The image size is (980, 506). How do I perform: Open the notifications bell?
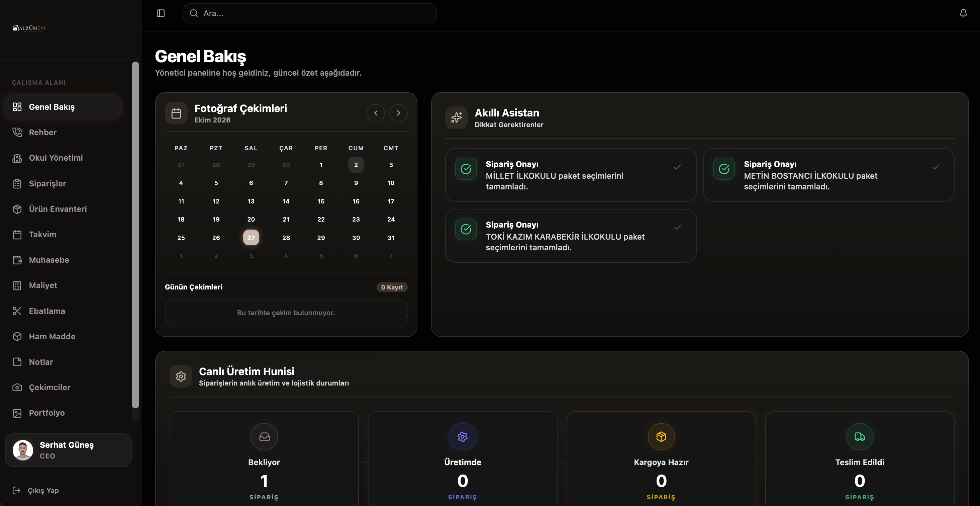tap(963, 13)
